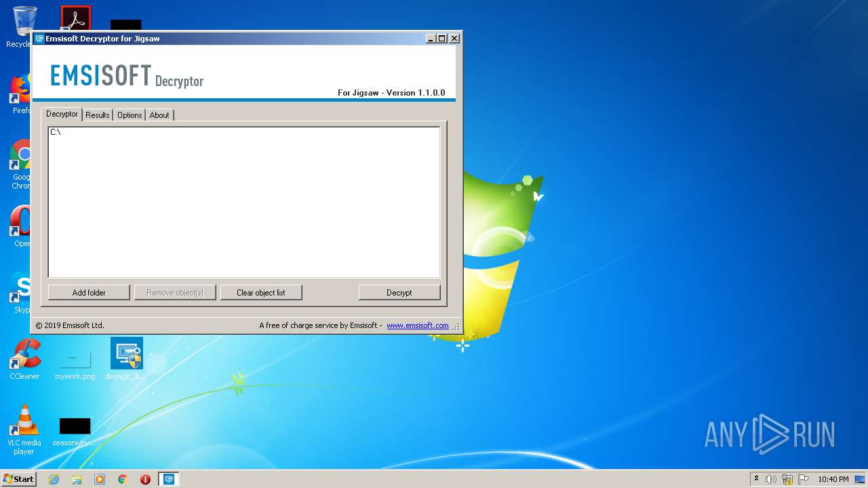Image resolution: width=868 pixels, height=488 pixels.
Task: Open VLC media player desktop shortcut
Action: click(24, 430)
